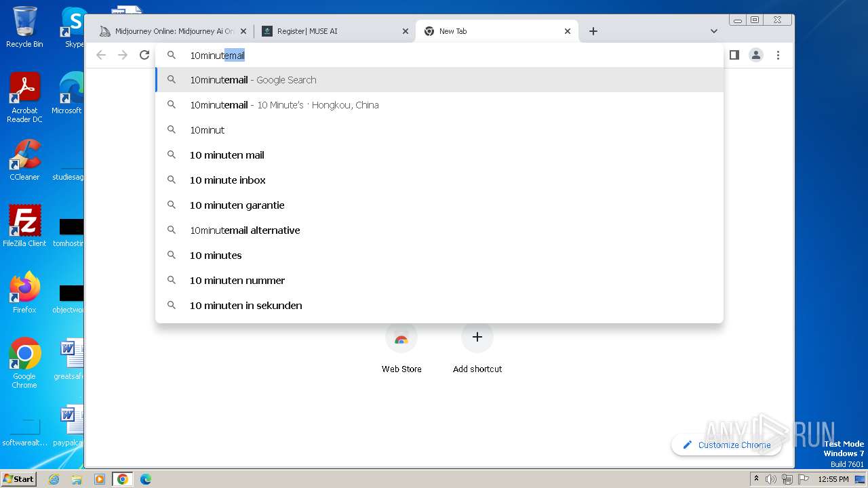Image resolution: width=868 pixels, height=488 pixels.
Task: Close the Midjourney Online tab
Action: coord(243,31)
